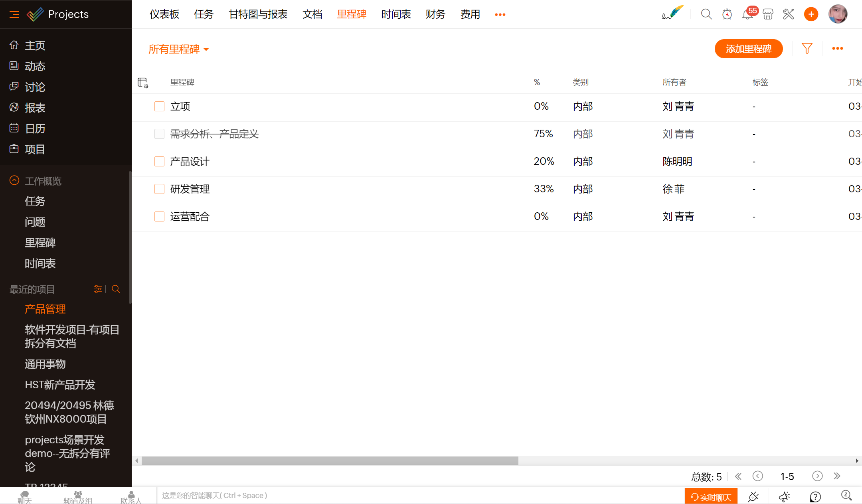Viewport: 862px width, 504px height.
Task: Open notifications bell with 55 badge
Action: tap(747, 15)
